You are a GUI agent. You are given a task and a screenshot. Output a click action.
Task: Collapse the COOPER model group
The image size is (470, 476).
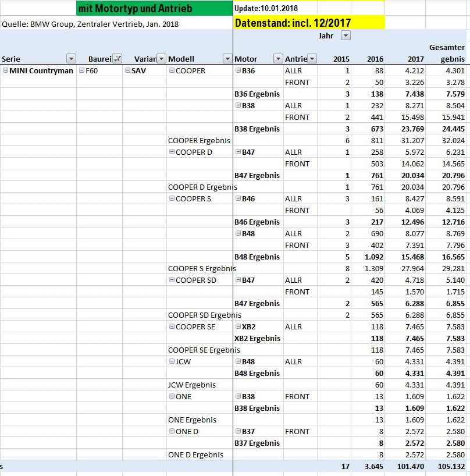pos(172,70)
